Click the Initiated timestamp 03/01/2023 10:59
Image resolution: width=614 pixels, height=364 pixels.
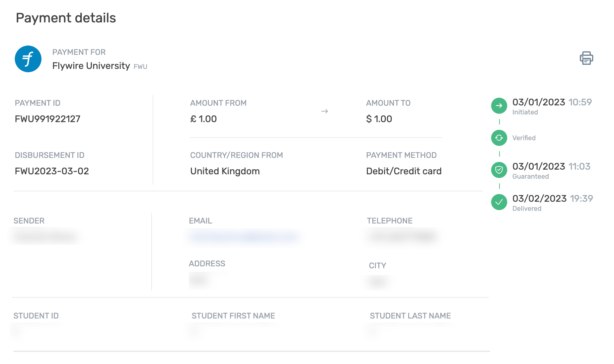(x=552, y=102)
